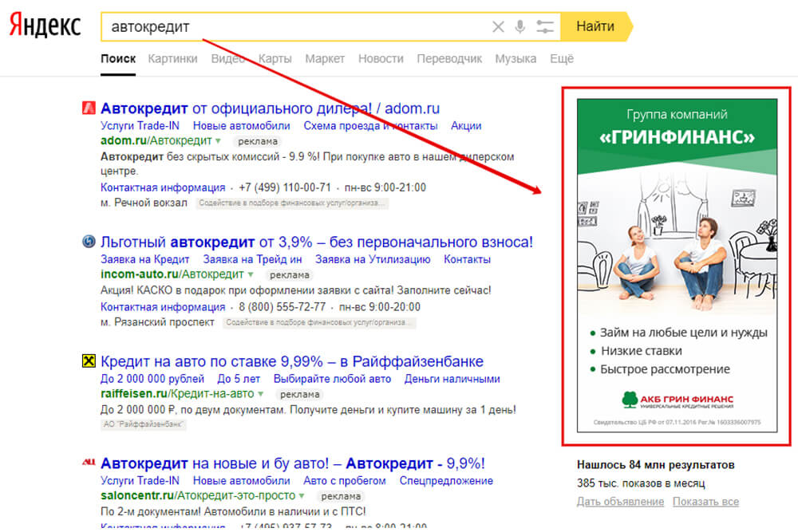Click the Дать объявление link
Screen dimensions: 798x532
click(x=620, y=502)
